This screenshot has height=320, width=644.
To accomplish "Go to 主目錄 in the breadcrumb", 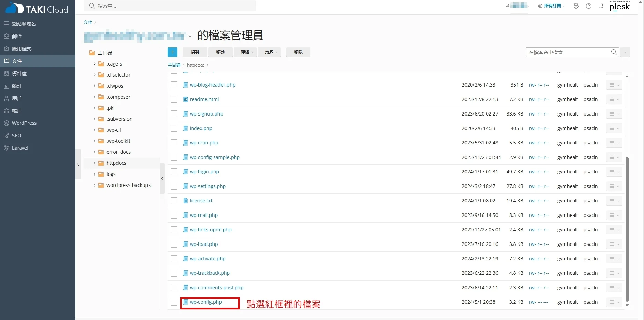I will pos(174,65).
